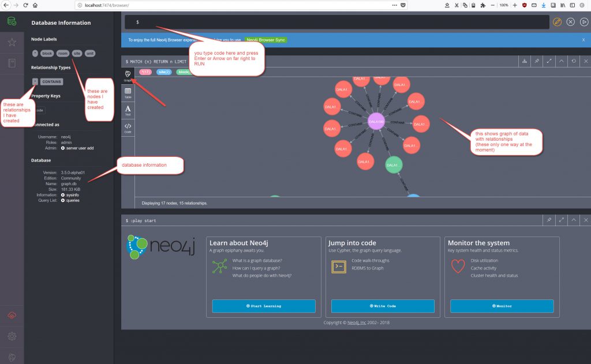The width and height of the screenshot is (591, 364).
Task: Open Cloud Sync icon in sidebar
Action: click(12, 315)
